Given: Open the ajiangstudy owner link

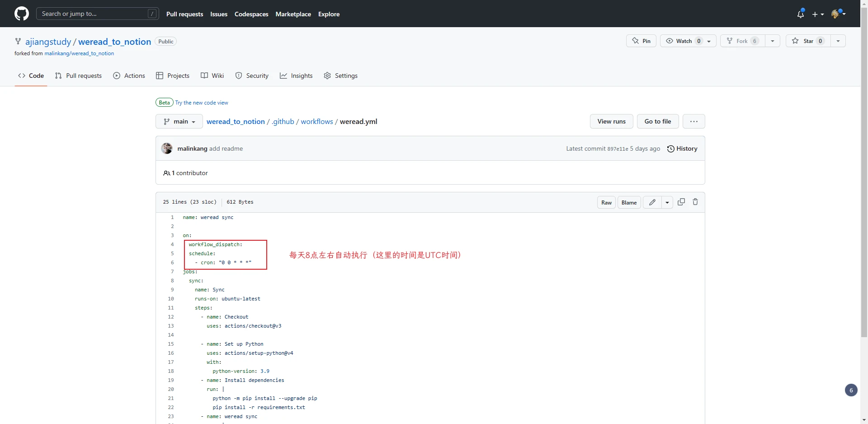Looking at the screenshot, I should [48, 42].
